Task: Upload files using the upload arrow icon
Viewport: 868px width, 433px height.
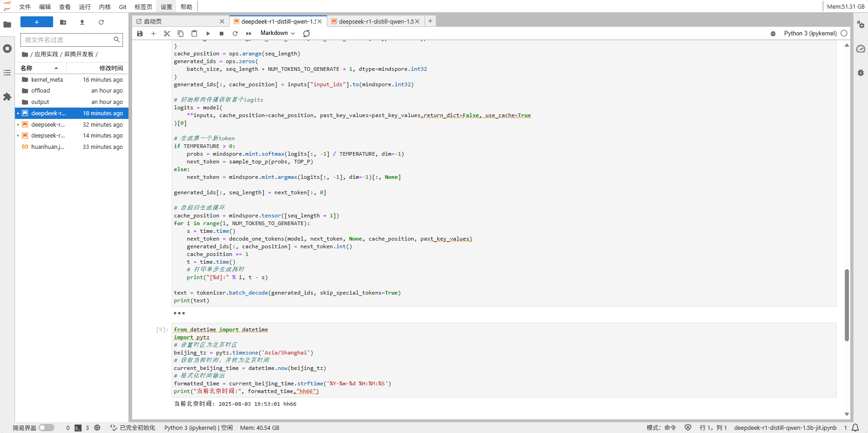Action: point(82,22)
